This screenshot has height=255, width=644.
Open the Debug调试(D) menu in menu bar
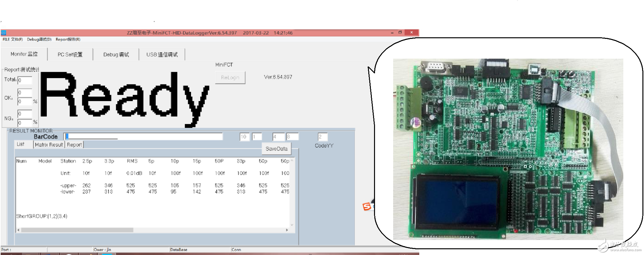tap(39, 40)
